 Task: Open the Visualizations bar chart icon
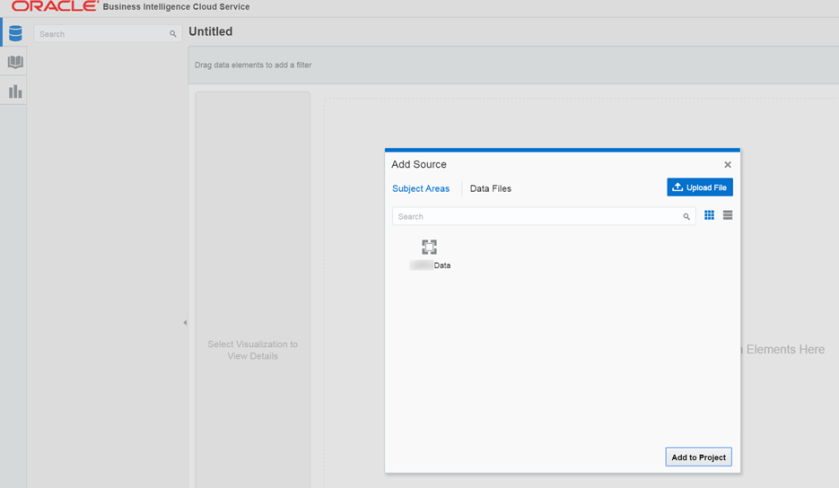coord(15,92)
